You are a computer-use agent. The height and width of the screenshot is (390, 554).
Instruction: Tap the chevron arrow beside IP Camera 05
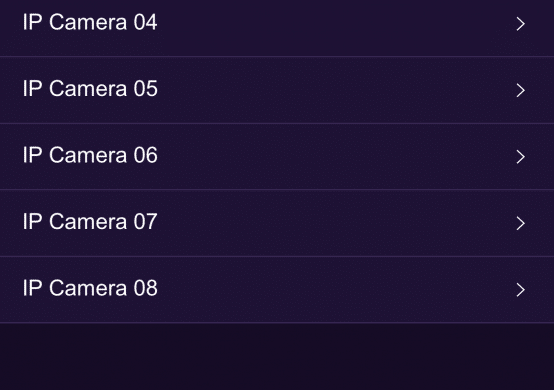[520, 90]
